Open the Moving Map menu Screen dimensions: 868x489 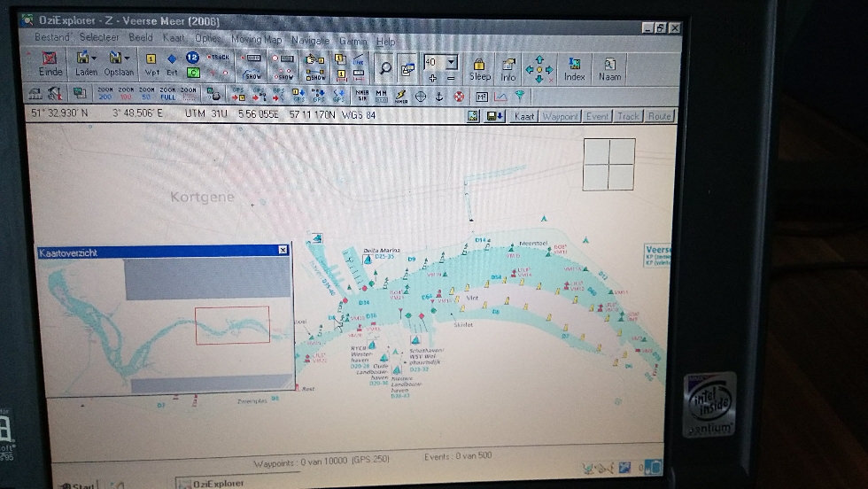point(256,39)
